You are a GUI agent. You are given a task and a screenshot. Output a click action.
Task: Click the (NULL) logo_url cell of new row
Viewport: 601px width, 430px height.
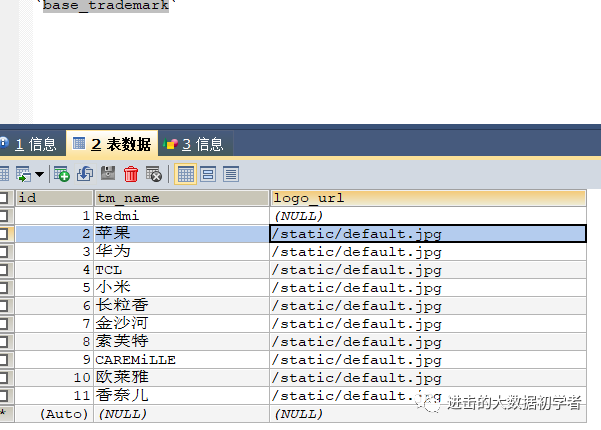(x=428, y=414)
